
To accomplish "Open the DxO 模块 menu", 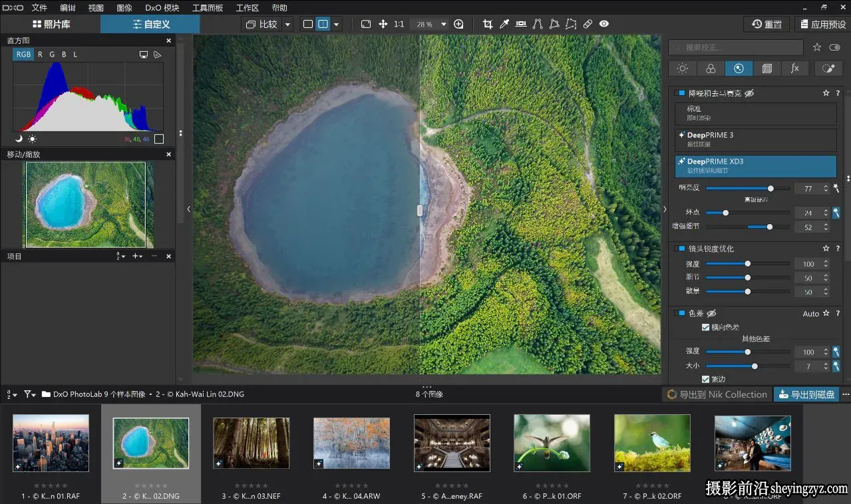I will tap(162, 8).
